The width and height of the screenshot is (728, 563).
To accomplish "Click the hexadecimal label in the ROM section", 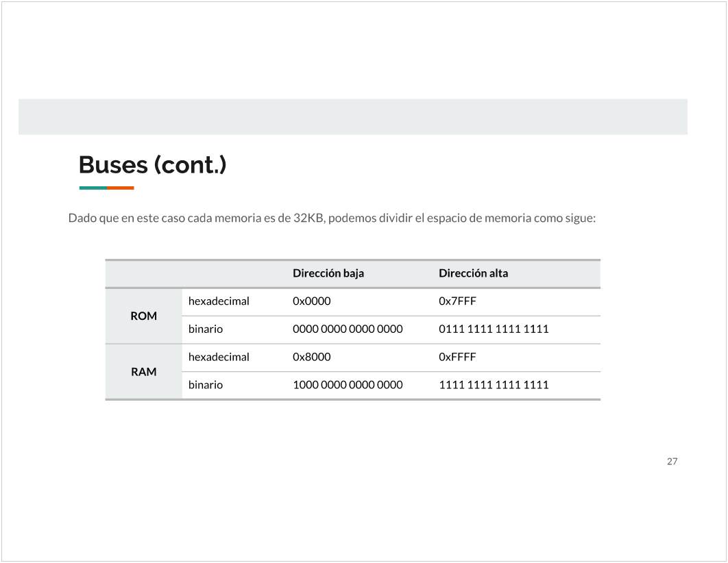I will tap(219, 301).
